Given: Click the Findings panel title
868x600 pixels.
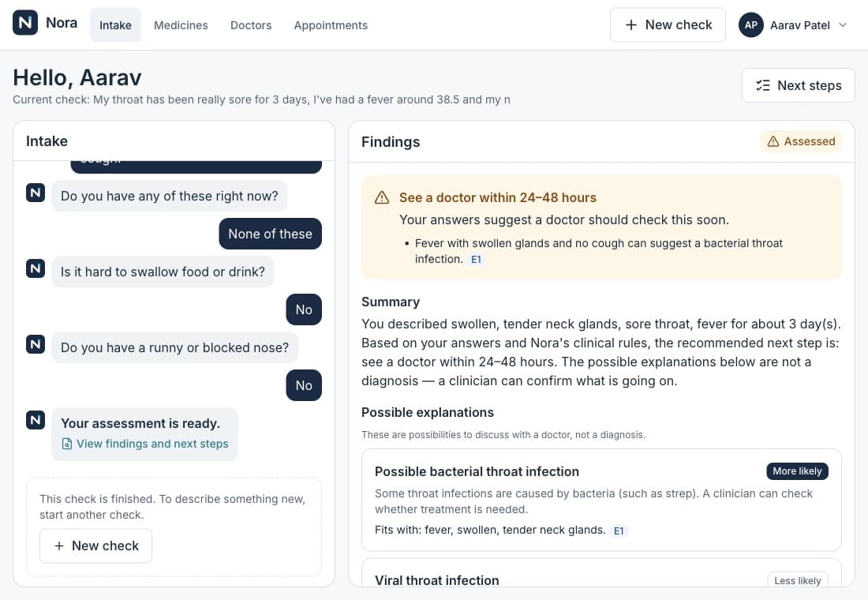Looking at the screenshot, I should tap(391, 142).
